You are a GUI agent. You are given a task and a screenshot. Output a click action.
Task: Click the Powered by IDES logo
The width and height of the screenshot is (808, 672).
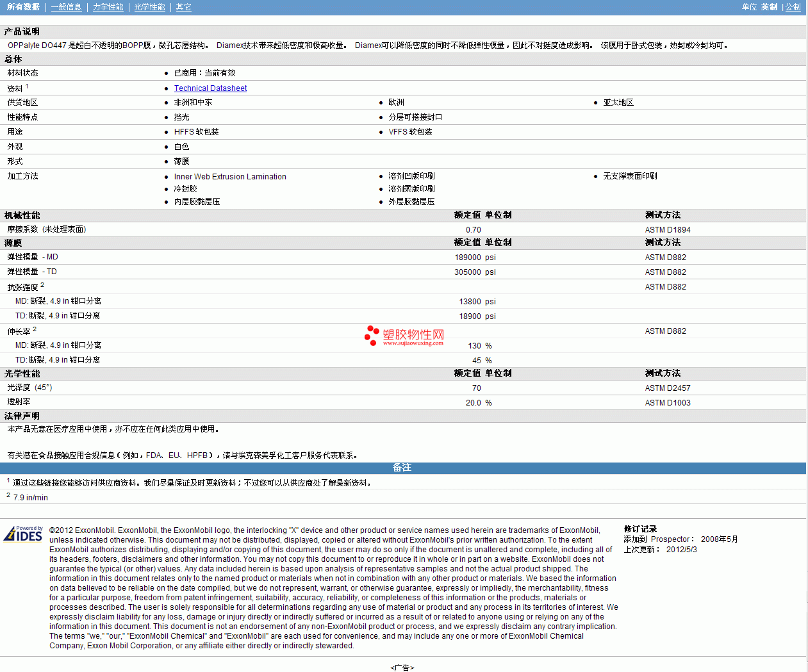24,534
